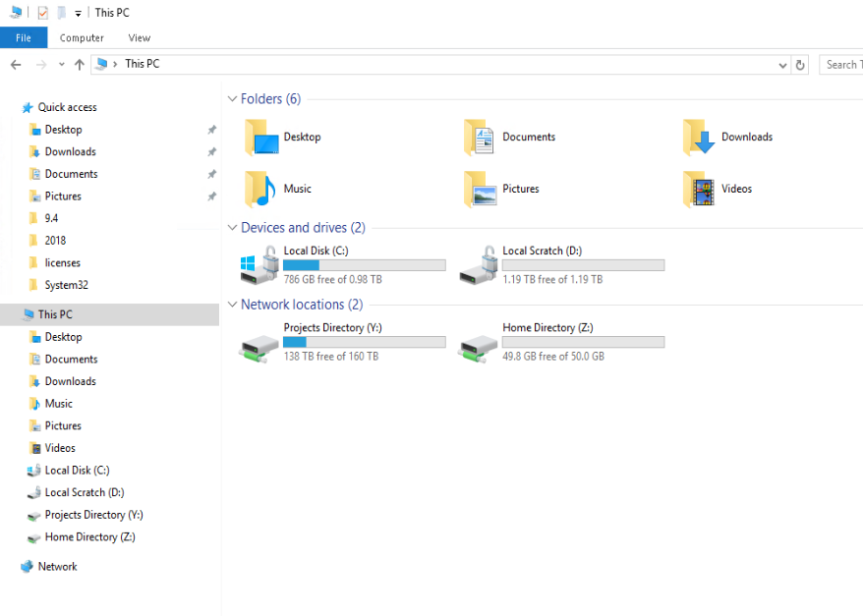Open the File menu

coord(24,38)
